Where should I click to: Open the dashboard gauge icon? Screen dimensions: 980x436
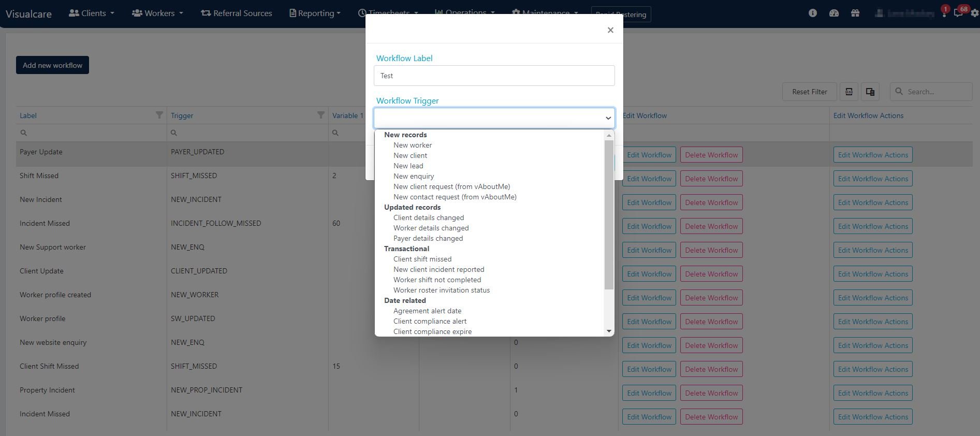point(833,13)
